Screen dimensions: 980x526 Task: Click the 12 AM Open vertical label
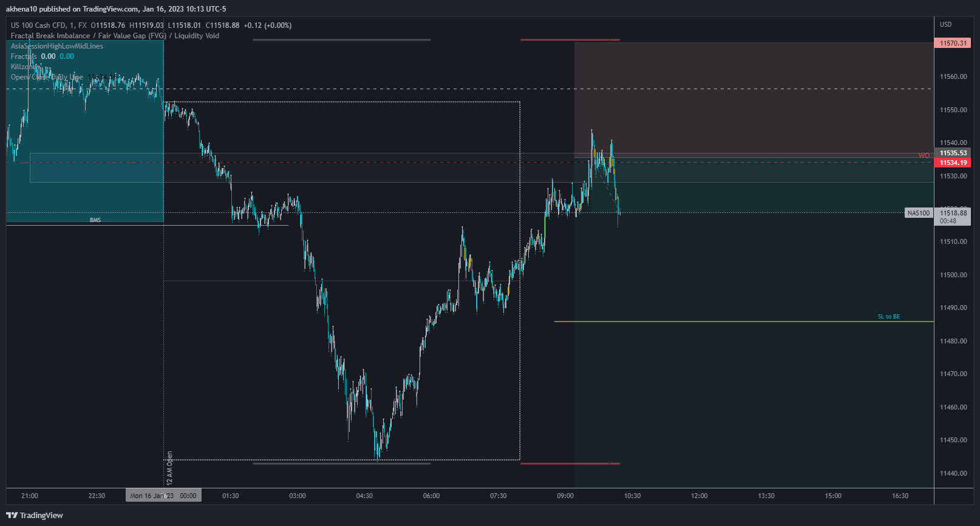pyautogui.click(x=170, y=468)
